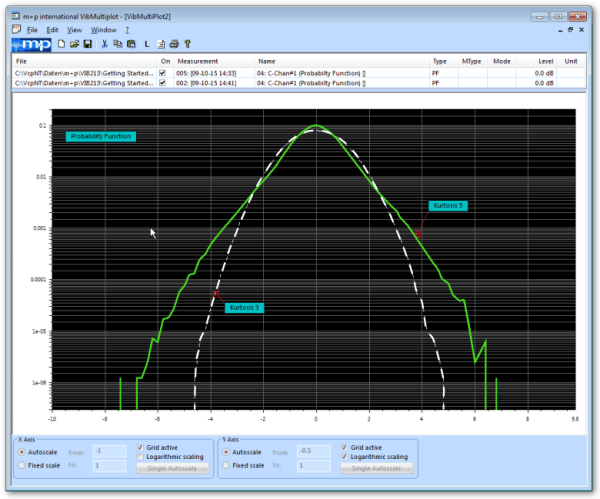The width and height of the screenshot is (600, 499).
Task: Toggle Y Axis Grid active checkbox
Action: 344,447
